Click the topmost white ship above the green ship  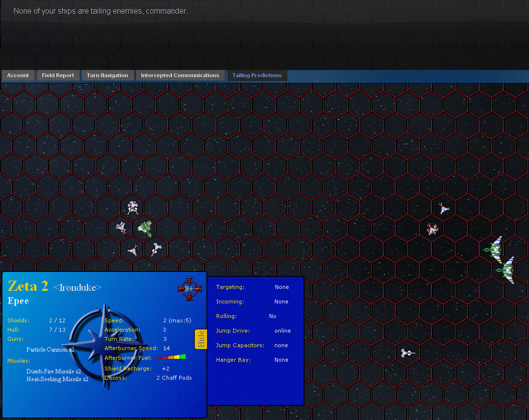(x=133, y=208)
